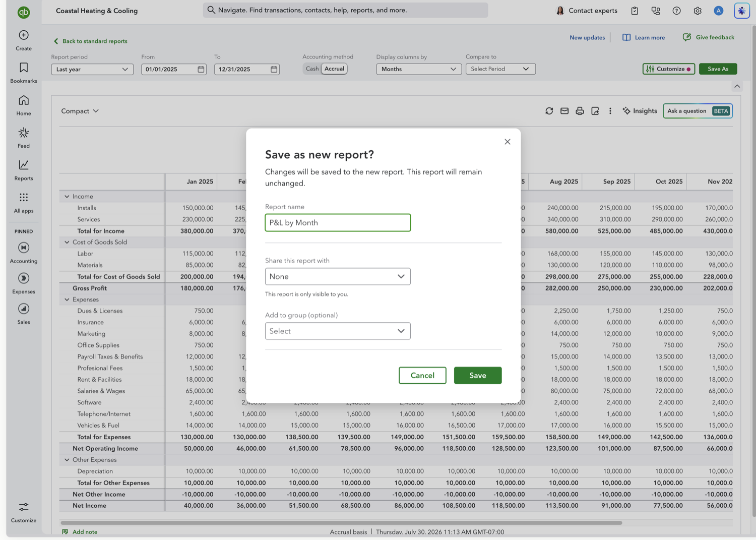The height and width of the screenshot is (540, 756).
Task: Print the report using the printer icon
Action: click(580, 111)
